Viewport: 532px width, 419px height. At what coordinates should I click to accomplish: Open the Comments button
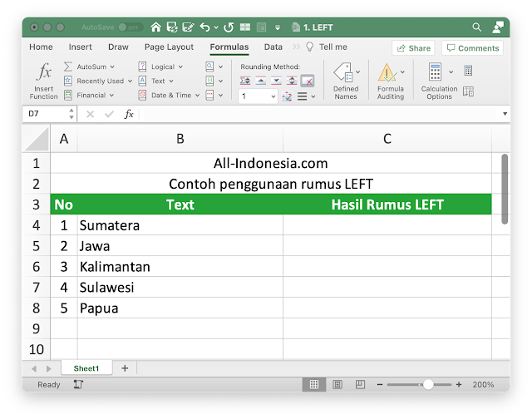[472, 48]
